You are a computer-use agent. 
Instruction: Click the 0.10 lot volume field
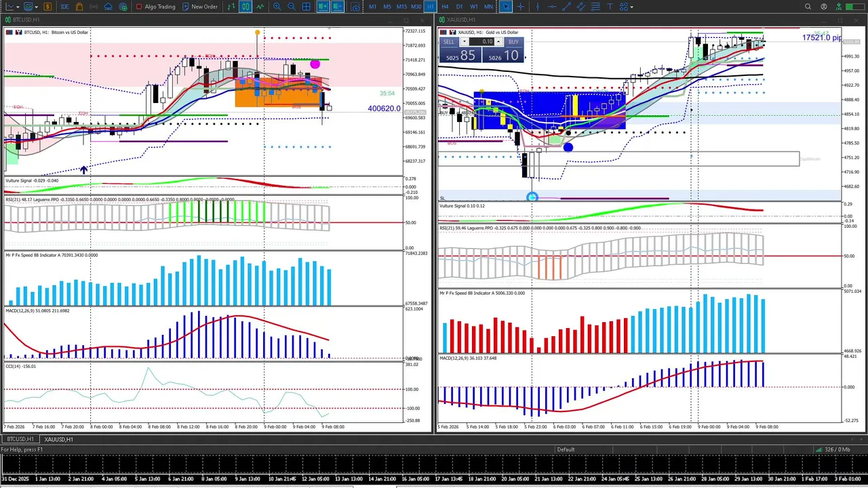(x=482, y=42)
